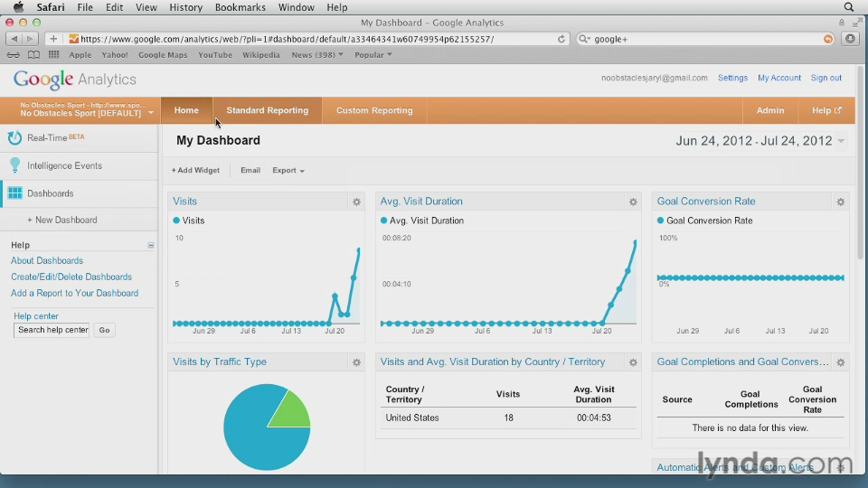Switch to the Standard Reporting tab
Image resolution: width=868 pixels, height=488 pixels.
[267, 110]
